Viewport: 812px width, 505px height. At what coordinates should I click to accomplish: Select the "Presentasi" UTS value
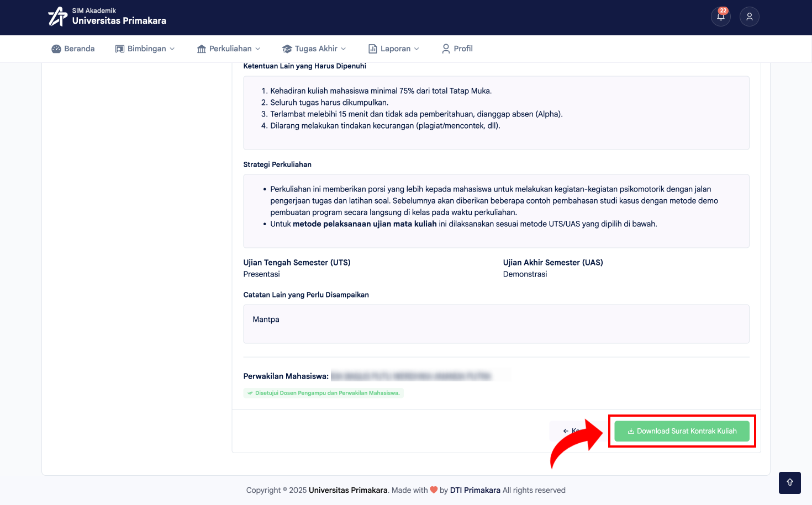(262, 274)
